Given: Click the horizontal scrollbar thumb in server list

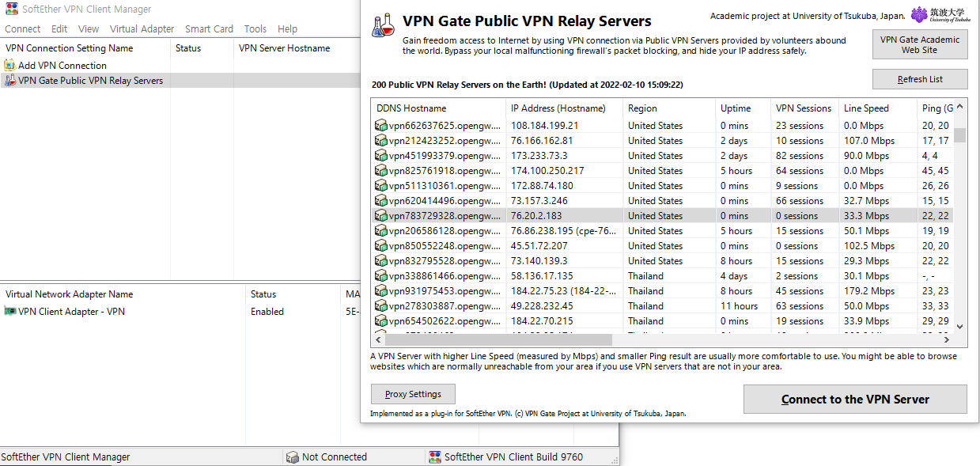Looking at the screenshot, I should point(500,339).
